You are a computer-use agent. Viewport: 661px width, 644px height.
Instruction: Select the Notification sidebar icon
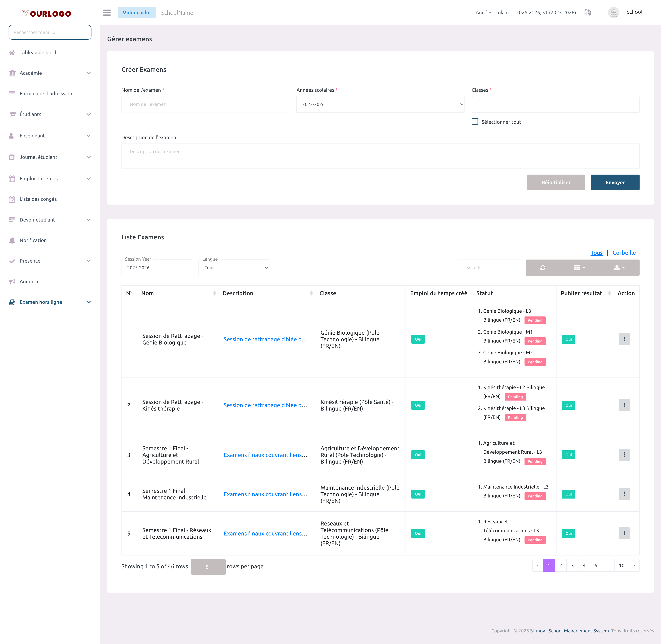pyautogui.click(x=12, y=240)
